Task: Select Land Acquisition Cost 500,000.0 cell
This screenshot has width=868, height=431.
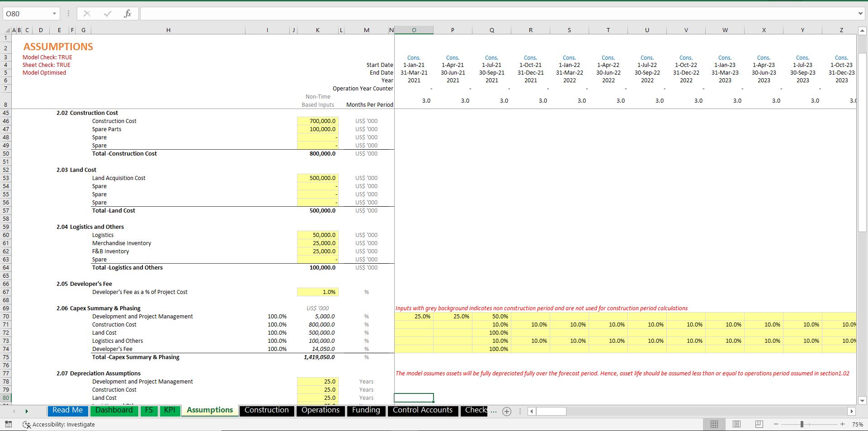Action: coord(318,178)
